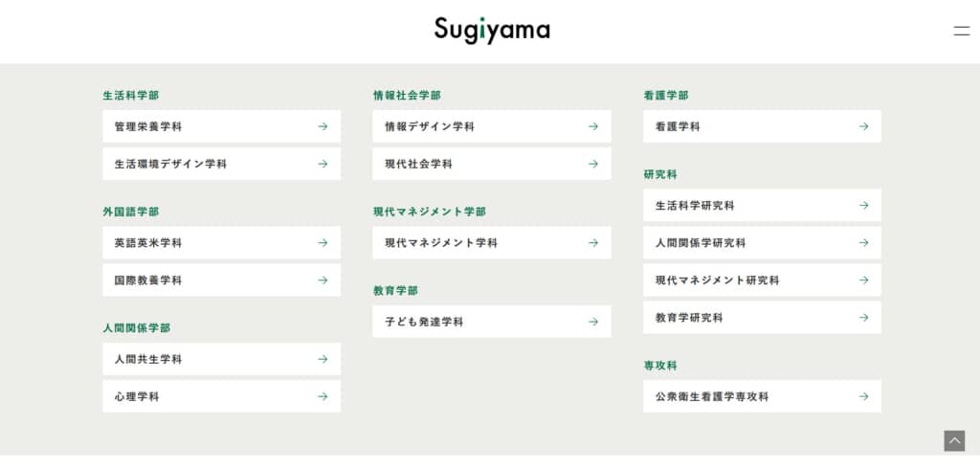This screenshot has width=980, height=470.
Task: Click arrow icon beside 看護学科
Action: click(863, 126)
